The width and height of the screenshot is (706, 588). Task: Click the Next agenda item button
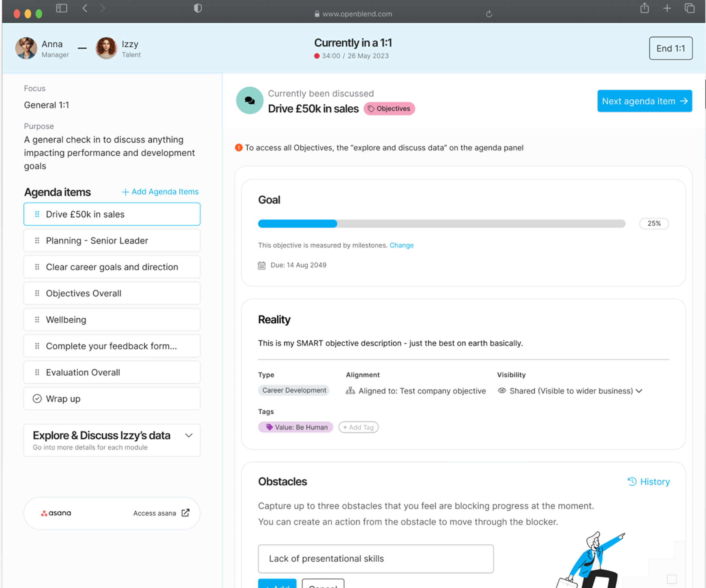pyautogui.click(x=644, y=101)
